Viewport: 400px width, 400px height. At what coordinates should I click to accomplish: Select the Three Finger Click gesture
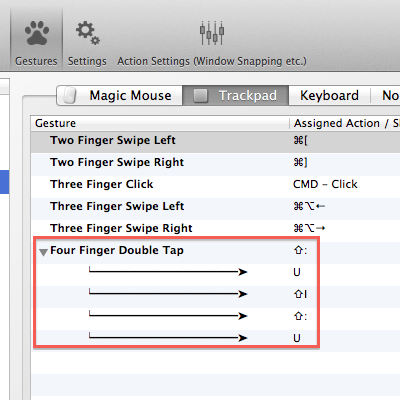coord(215,185)
